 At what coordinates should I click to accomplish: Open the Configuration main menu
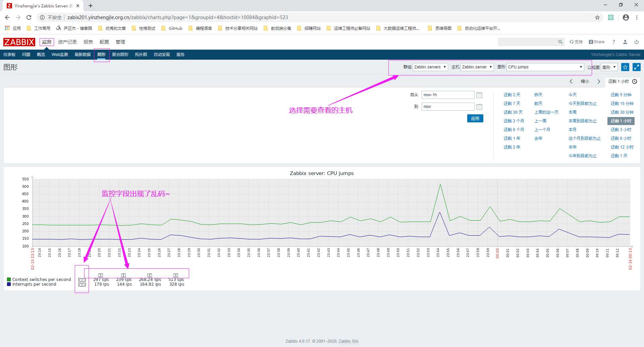[x=104, y=42]
